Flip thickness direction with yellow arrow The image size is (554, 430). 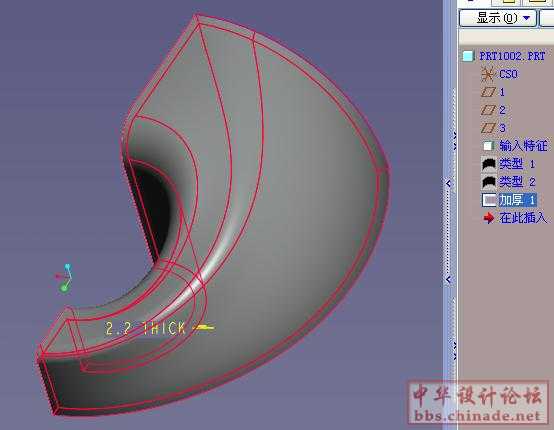pos(204,328)
